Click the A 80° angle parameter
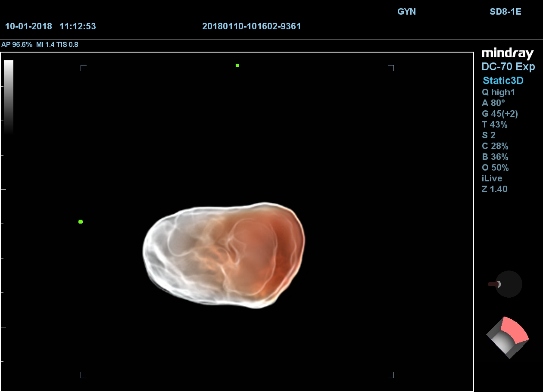 pyautogui.click(x=493, y=103)
